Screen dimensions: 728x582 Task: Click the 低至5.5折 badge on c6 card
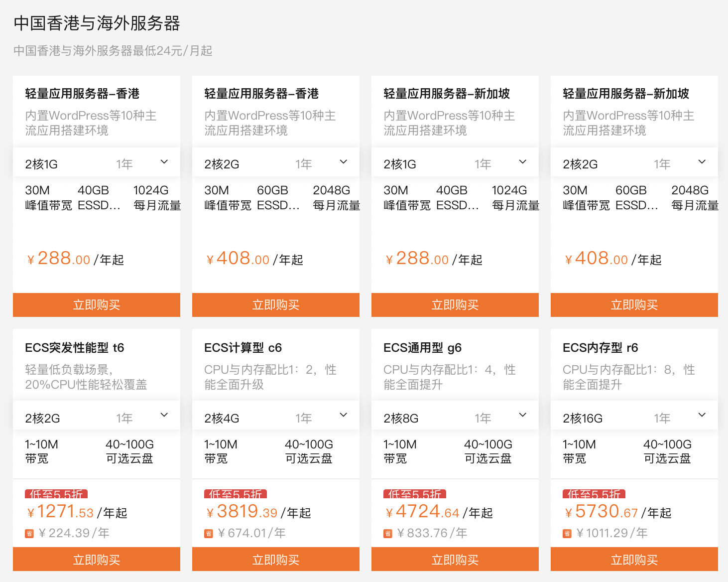pyautogui.click(x=237, y=495)
